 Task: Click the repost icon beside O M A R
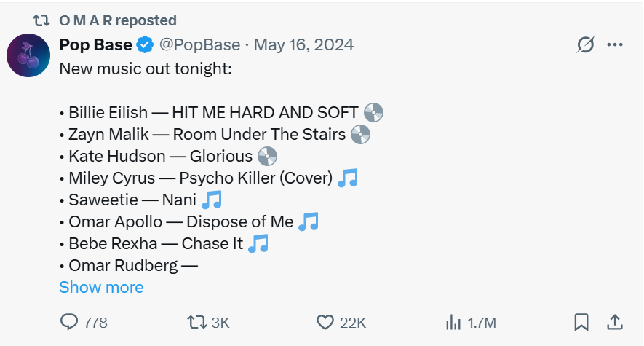click(43, 20)
